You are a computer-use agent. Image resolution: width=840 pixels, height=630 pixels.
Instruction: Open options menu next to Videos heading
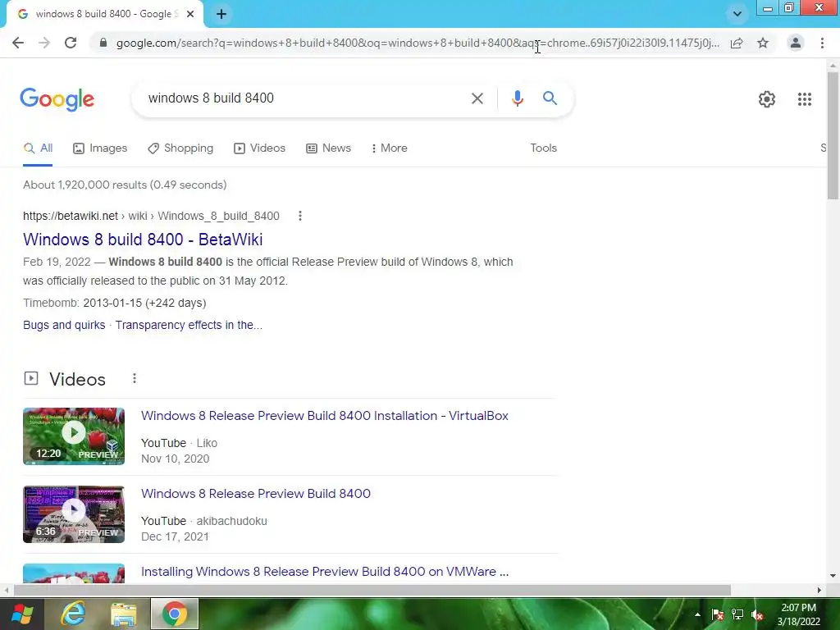[135, 379]
